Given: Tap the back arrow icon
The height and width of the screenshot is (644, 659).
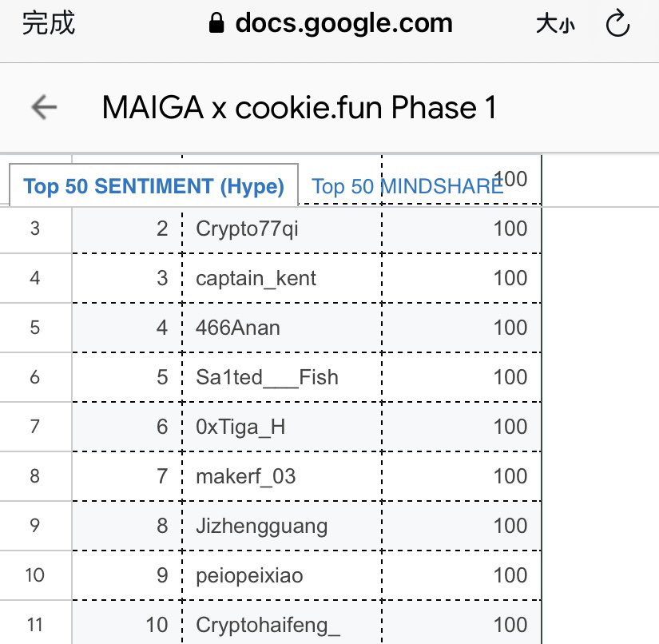Looking at the screenshot, I should pyautogui.click(x=44, y=107).
